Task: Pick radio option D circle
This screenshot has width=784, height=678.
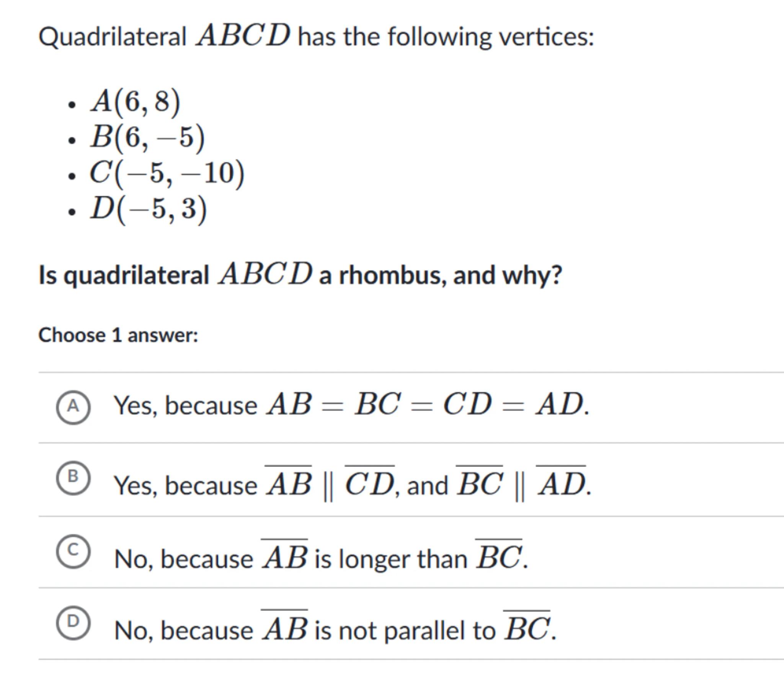Action: pyautogui.click(x=73, y=622)
